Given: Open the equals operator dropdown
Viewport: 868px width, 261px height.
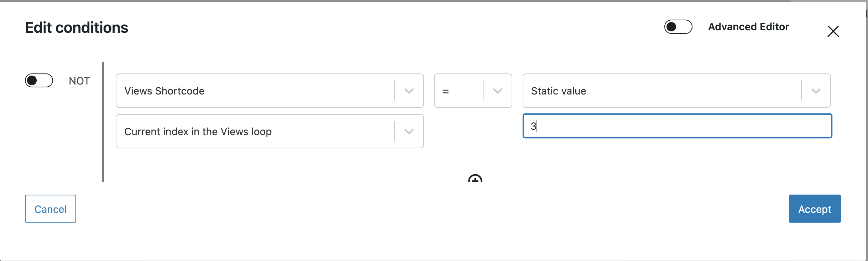Looking at the screenshot, I should tap(473, 91).
